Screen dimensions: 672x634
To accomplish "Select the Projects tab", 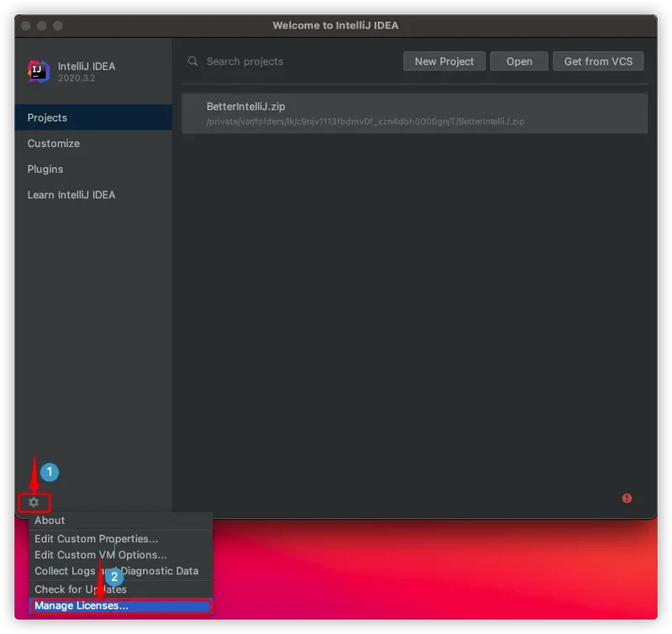I will click(93, 118).
